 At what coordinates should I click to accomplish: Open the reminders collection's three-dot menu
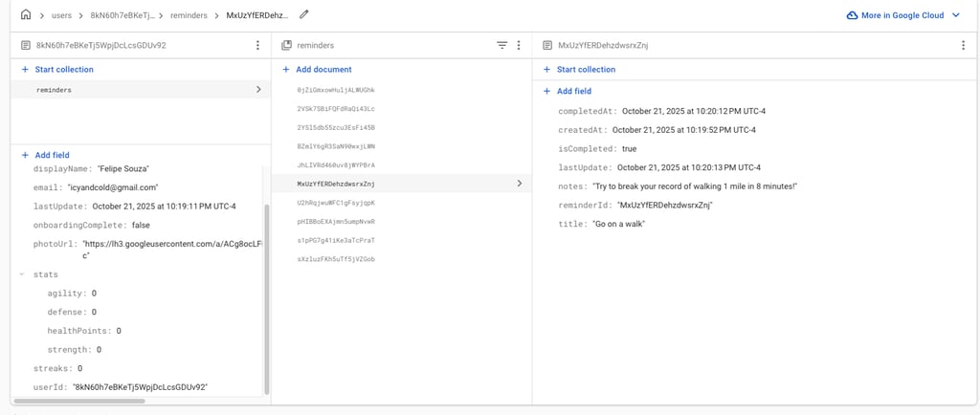[519, 45]
